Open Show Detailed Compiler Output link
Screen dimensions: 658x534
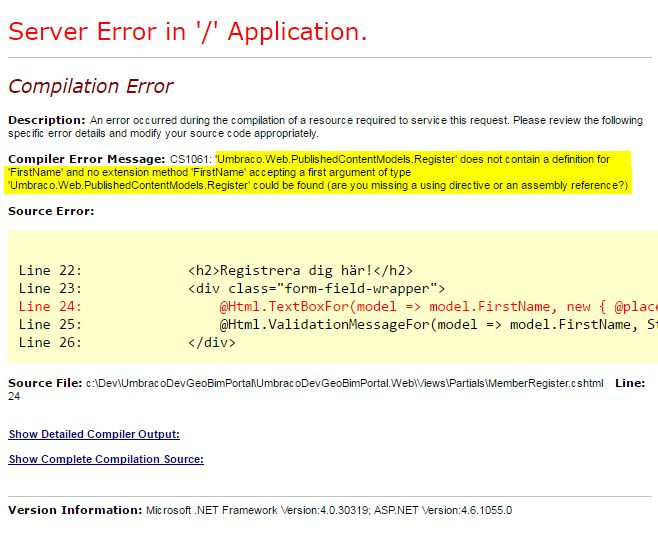pyautogui.click(x=94, y=434)
